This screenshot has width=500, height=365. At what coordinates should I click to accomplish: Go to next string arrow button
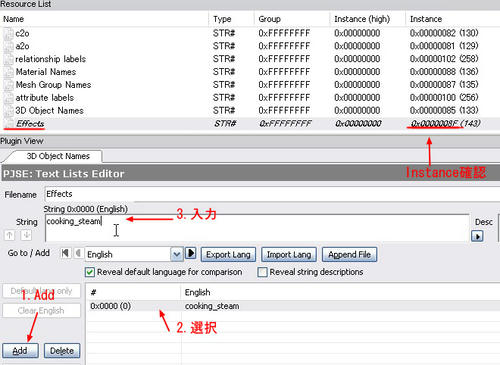pos(191,253)
